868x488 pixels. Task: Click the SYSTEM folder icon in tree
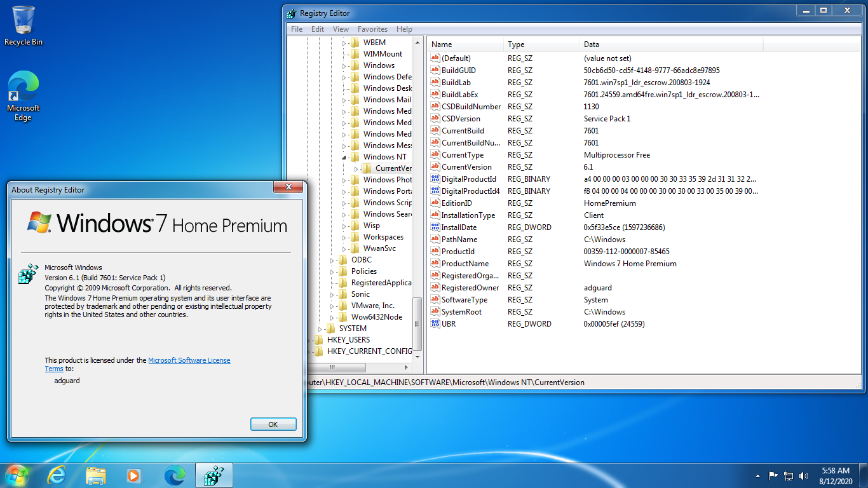click(330, 329)
